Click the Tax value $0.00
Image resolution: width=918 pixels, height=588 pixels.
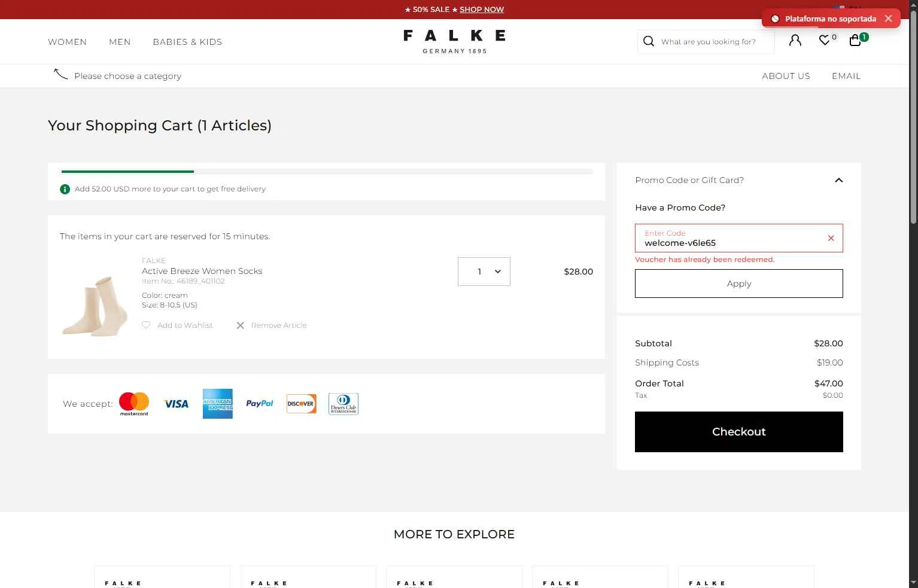pyautogui.click(x=833, y=395)
